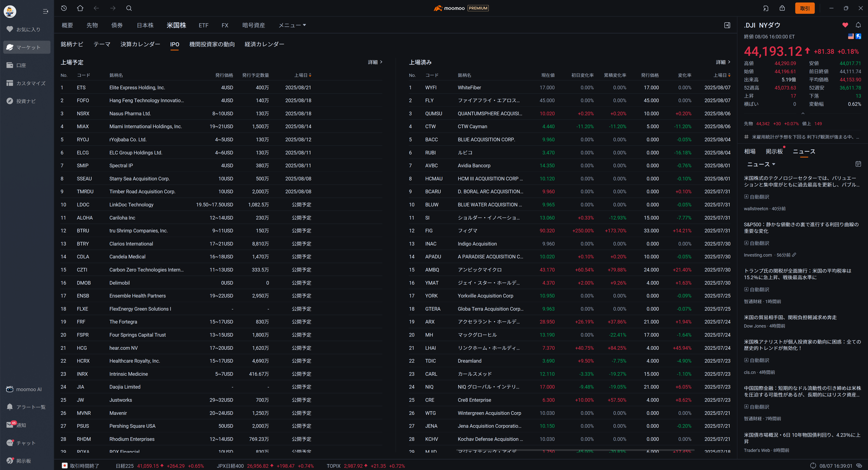Navigate forward with the right arrow
868x470 pixels.
click(113, 8)
